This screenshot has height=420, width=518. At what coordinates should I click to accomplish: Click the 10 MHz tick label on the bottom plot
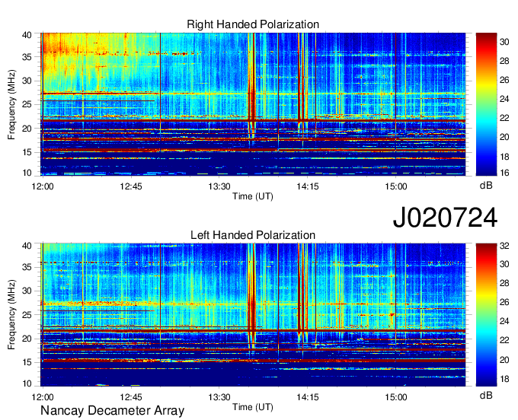click(x=27, y=383)
